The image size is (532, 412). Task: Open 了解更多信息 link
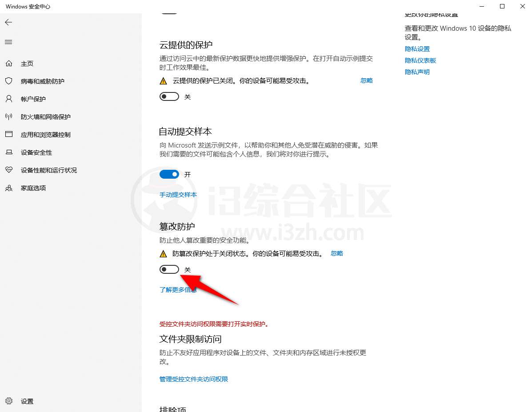coord(178,290)
